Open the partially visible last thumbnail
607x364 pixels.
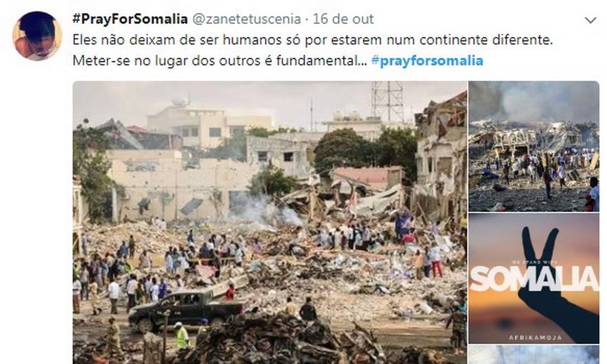pyautogui.click(x=534, y=355)
